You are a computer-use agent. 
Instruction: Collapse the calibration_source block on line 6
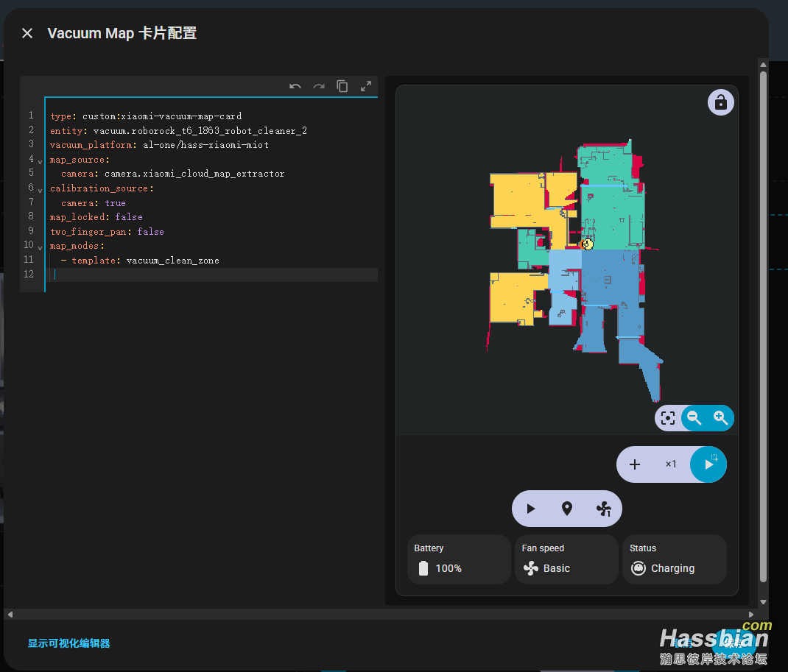(x=40, y=189)
